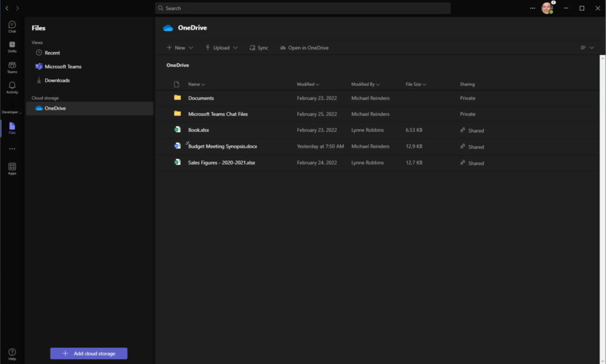Click 'February 24, 2022' modified date
Screen dimensions: 606x364
tap(317, 162)
